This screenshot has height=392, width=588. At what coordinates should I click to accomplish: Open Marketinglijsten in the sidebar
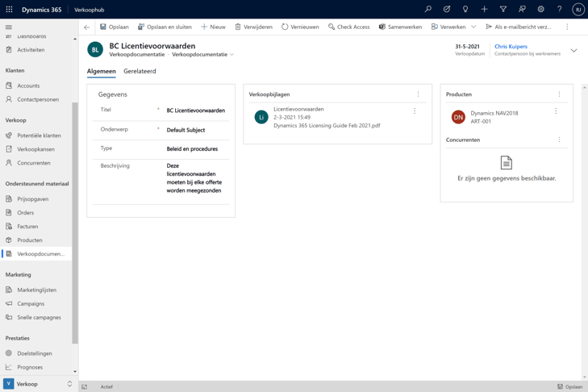pyautogui.click(x=37, y=290)
